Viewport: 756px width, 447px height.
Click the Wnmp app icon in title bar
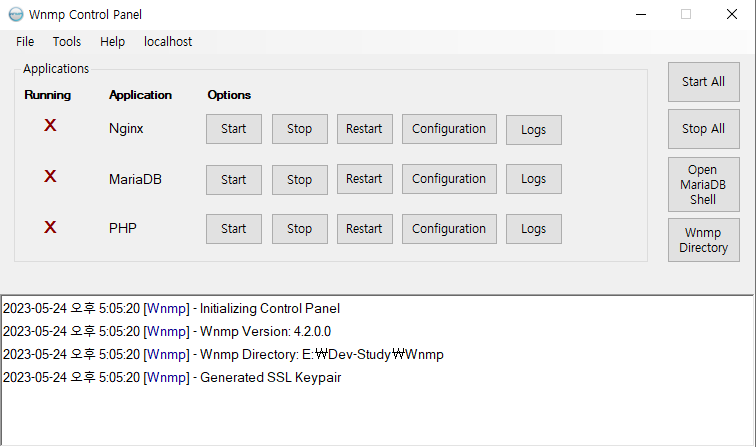pos(16,14)
